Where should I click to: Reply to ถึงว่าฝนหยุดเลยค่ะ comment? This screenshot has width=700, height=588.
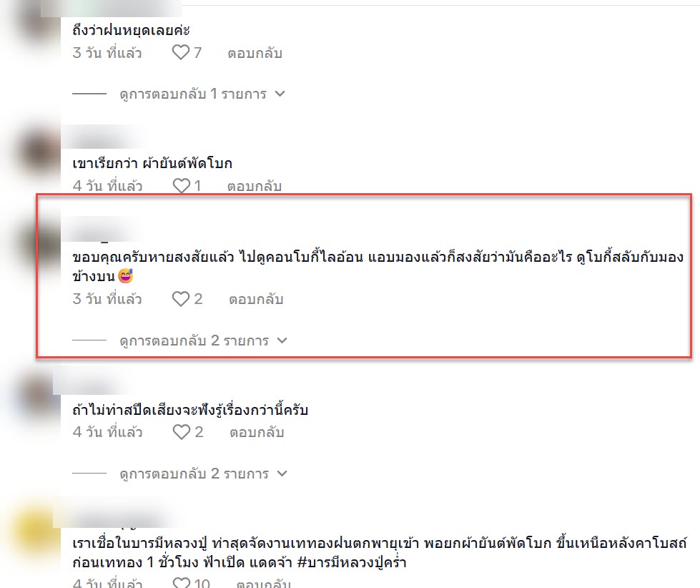point(255,53)
